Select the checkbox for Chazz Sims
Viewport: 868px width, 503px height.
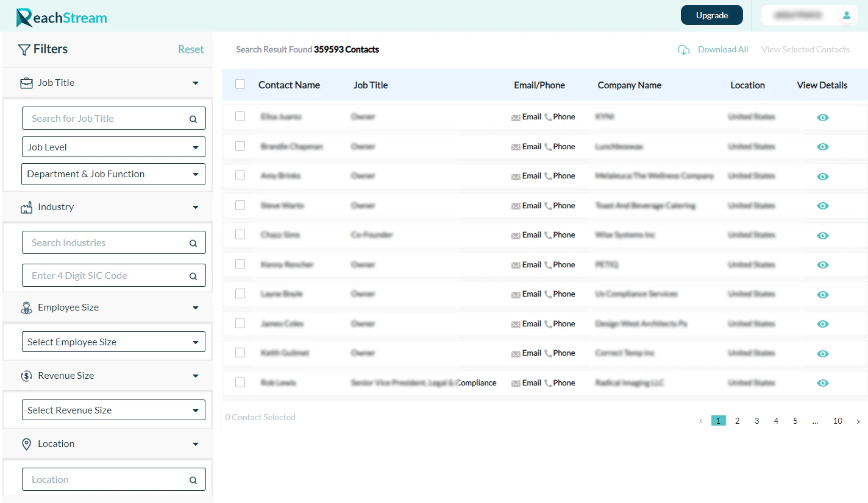click(x=240, y=234)
